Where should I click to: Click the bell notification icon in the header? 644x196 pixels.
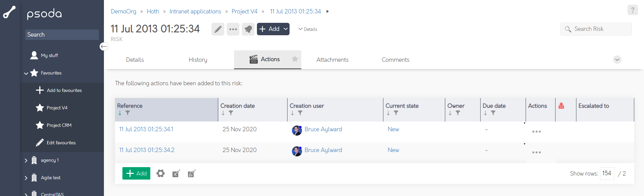(x=248, y=29)
